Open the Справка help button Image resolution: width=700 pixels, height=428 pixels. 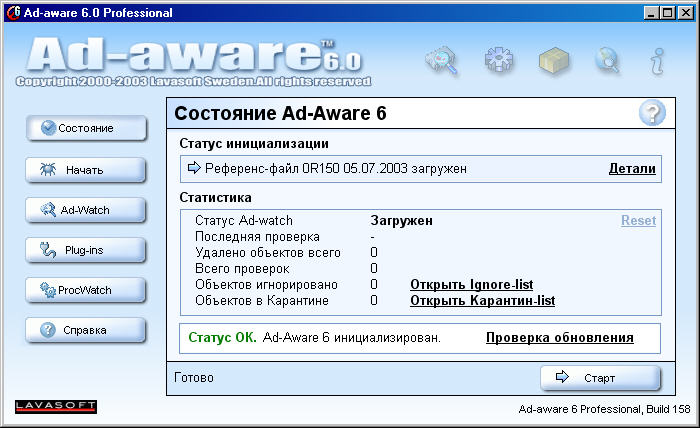coord(86,330)
